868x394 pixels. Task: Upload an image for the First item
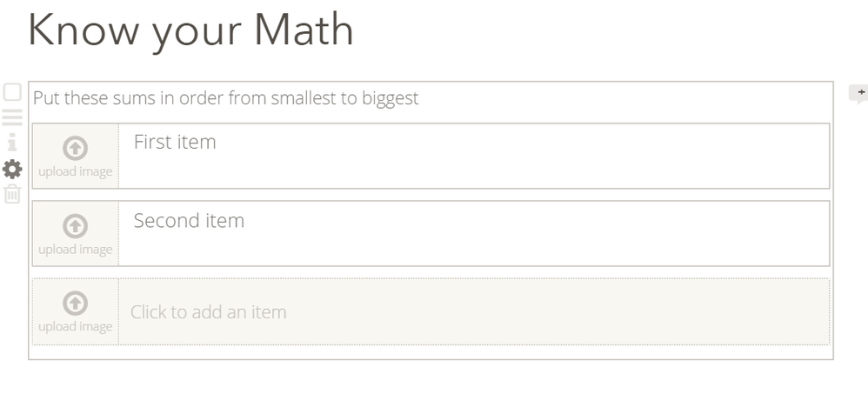[x=76, y=148]
